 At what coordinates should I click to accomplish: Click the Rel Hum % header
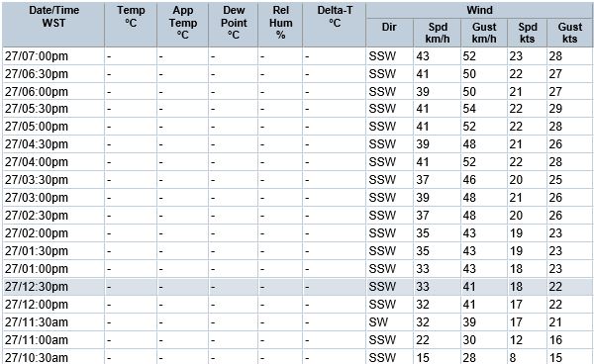[x=280, y=24]
